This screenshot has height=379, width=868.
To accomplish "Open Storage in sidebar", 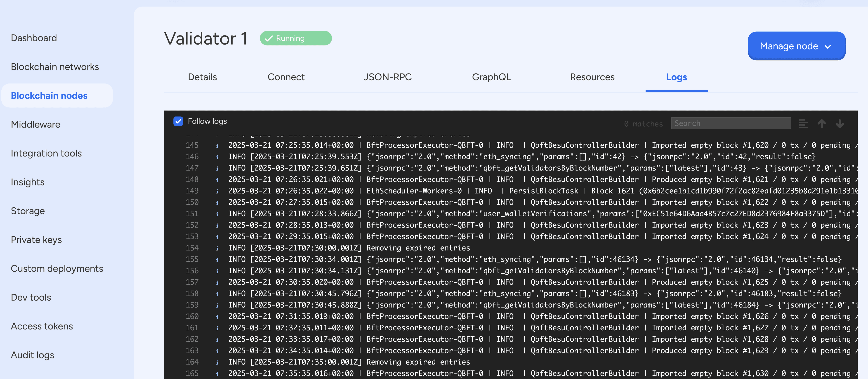I will [x=28, y=211].
